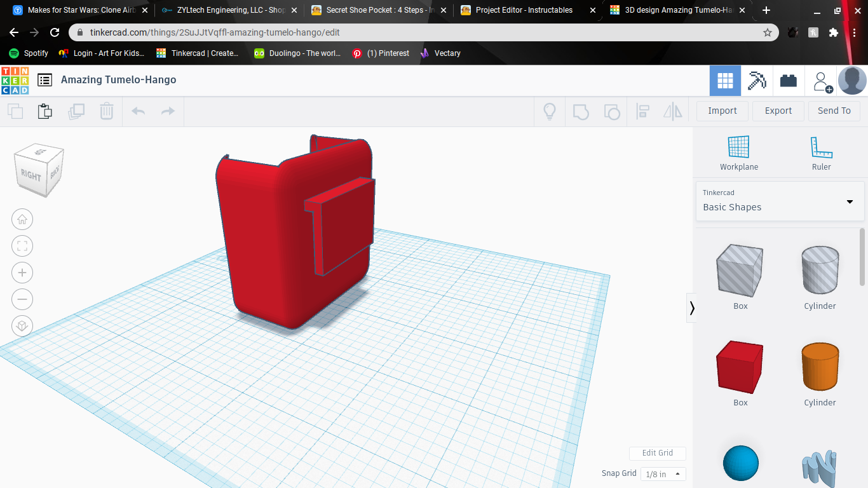Click the Edit Grid button
Viewport: 868px width, 488px height.
tap(658, 453)
